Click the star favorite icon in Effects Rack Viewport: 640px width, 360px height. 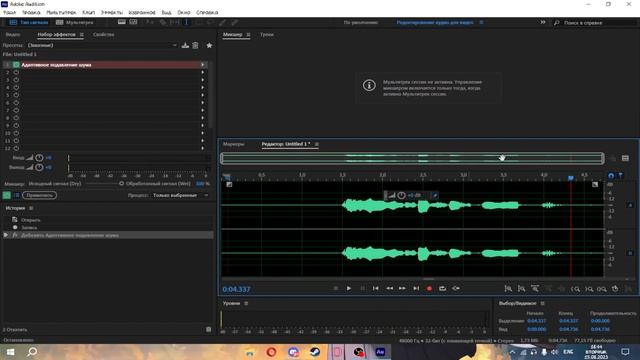point(209,45)
